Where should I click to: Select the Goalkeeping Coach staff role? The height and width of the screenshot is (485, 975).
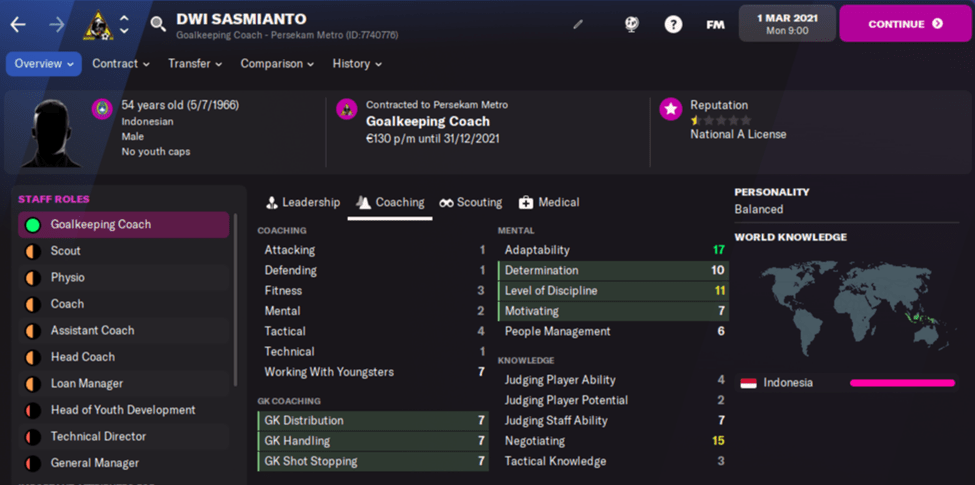123,225
